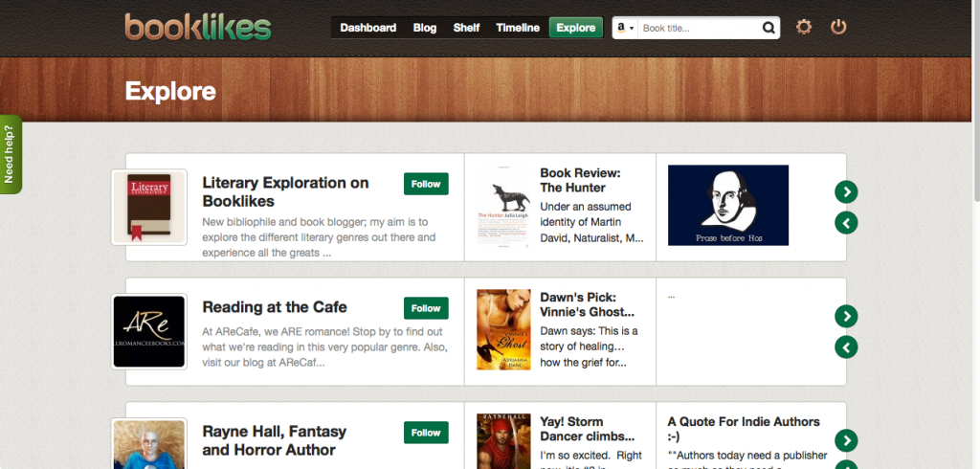The height and width of the screenshot is (469, 980).
Task: Click the booklikes logo
Action: coord(198,27)
